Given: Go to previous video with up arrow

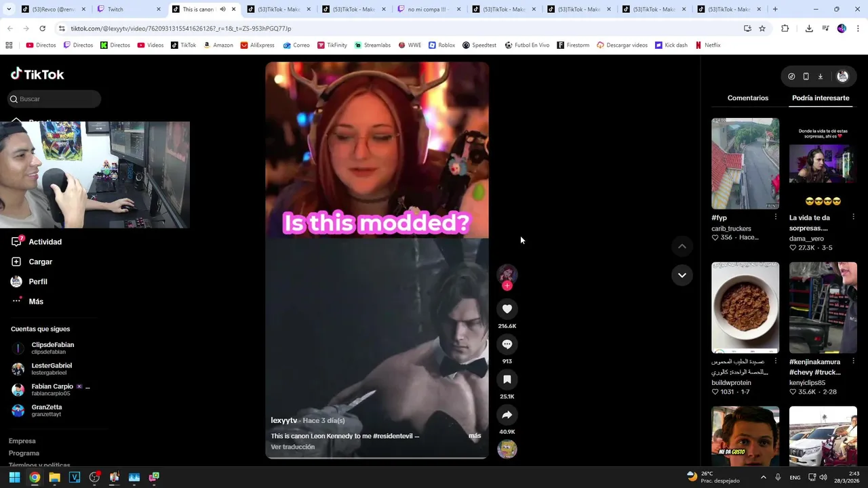Looking at the screenshot, I should point(682,247).
